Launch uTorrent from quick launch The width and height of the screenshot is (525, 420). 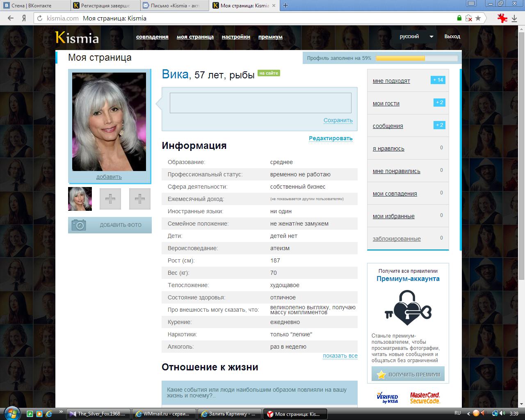click(30, 413)
